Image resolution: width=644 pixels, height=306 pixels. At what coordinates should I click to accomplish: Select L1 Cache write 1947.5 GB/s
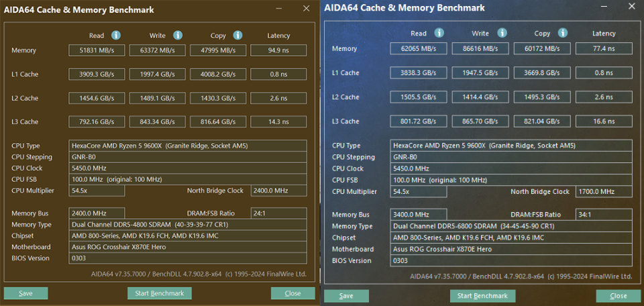(480, 72)
